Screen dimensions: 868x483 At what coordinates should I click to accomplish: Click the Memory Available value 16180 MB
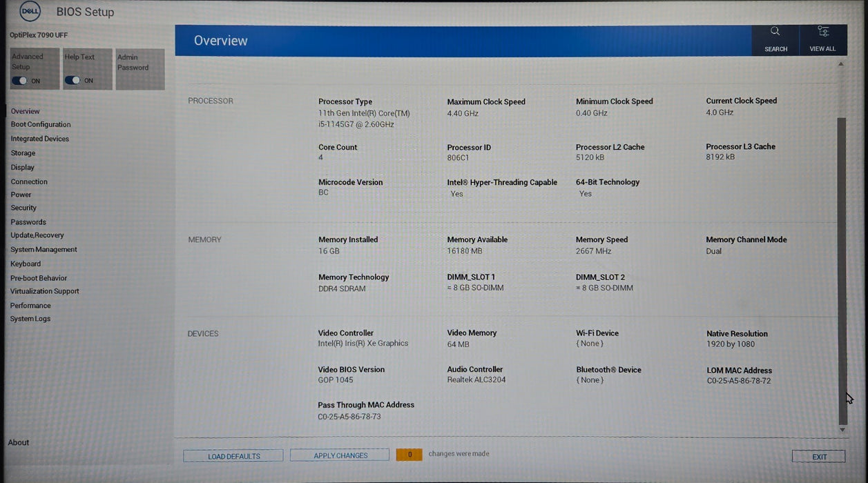tap(465, 251)
